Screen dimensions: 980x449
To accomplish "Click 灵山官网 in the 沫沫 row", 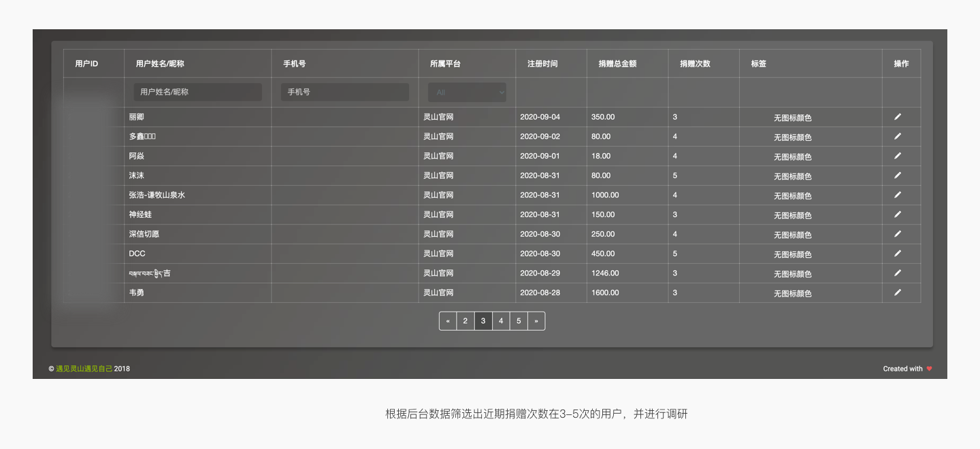I will tap(438, 176).
